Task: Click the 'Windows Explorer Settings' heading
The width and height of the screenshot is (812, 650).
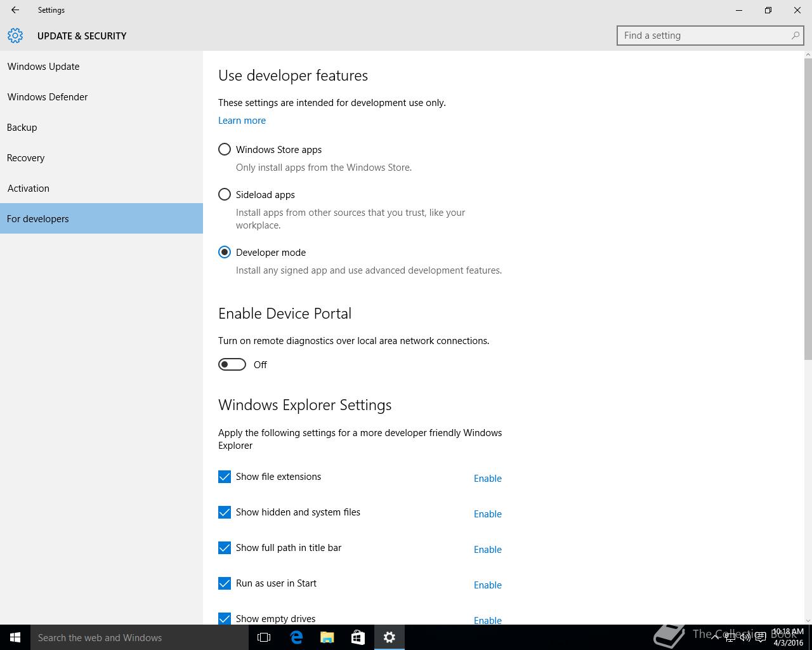Action: 304,405
